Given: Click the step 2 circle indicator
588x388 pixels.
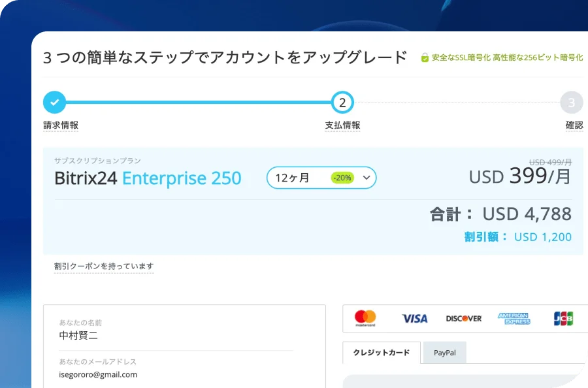Looking at the screenshot, I should (342, 103).
